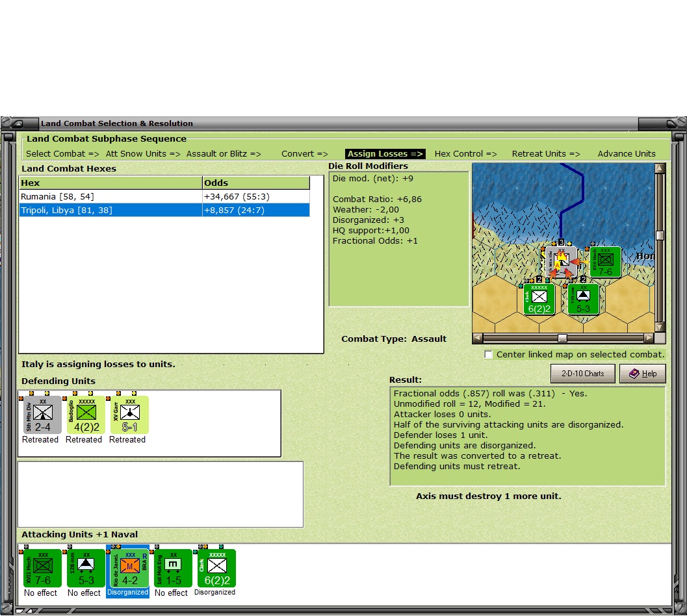The height and width of the screenshot is (616, 687).
Task: Select the 128 mm artillery 5-3 unit
Action: 84,567
